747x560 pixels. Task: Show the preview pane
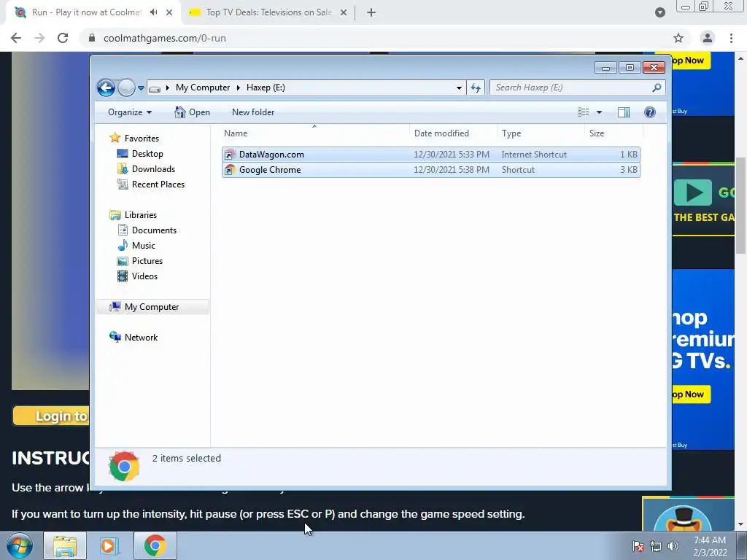click(624, 112)
